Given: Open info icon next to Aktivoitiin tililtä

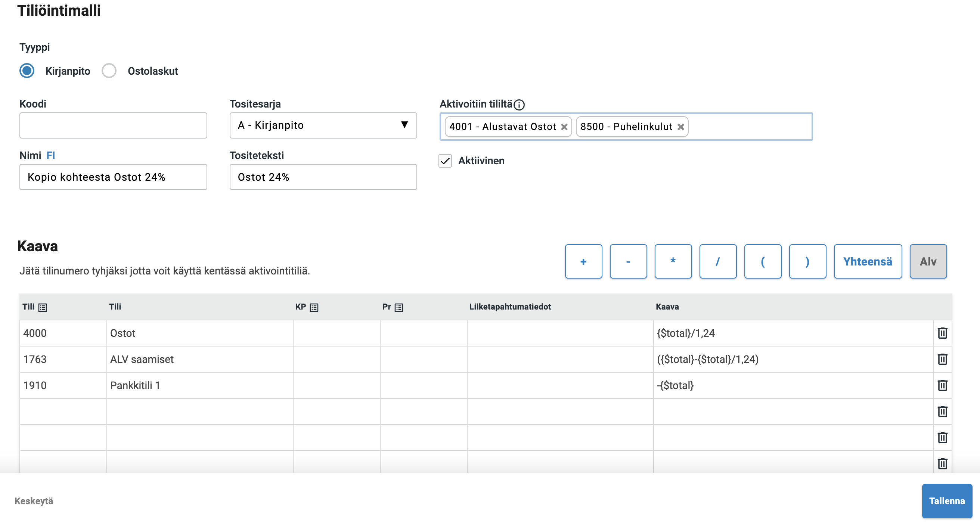Looking at the screenshot, I should [x=519, y=105].
